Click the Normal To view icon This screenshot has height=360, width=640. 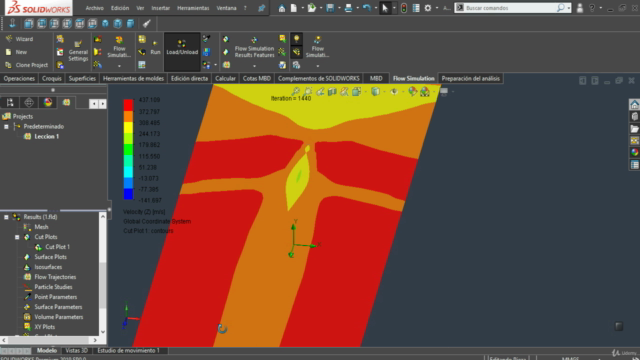[x=12, y=24]
